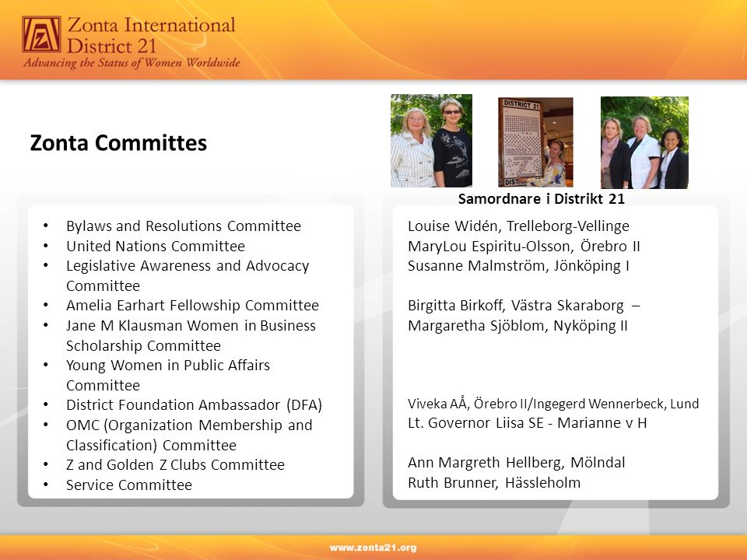Viewport: 747px width, 560px height.
Task: Select the District 21 board photo
Action: point(535,142)
